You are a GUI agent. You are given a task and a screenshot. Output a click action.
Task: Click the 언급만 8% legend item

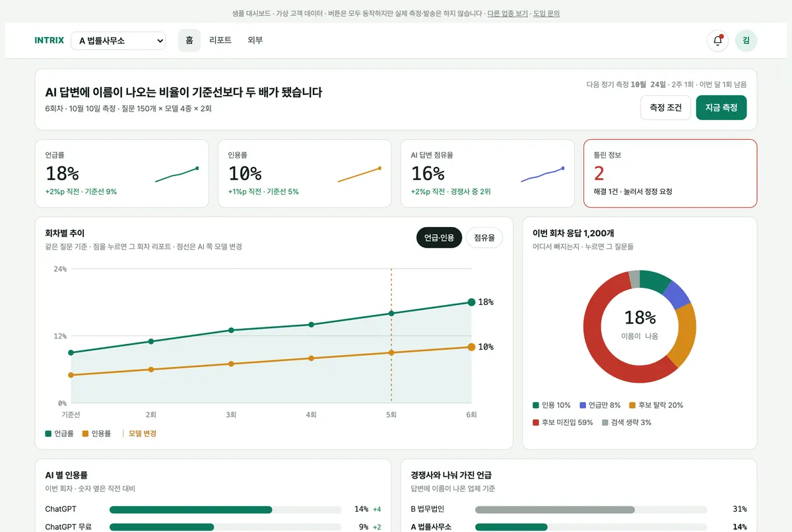pos(600,405)
